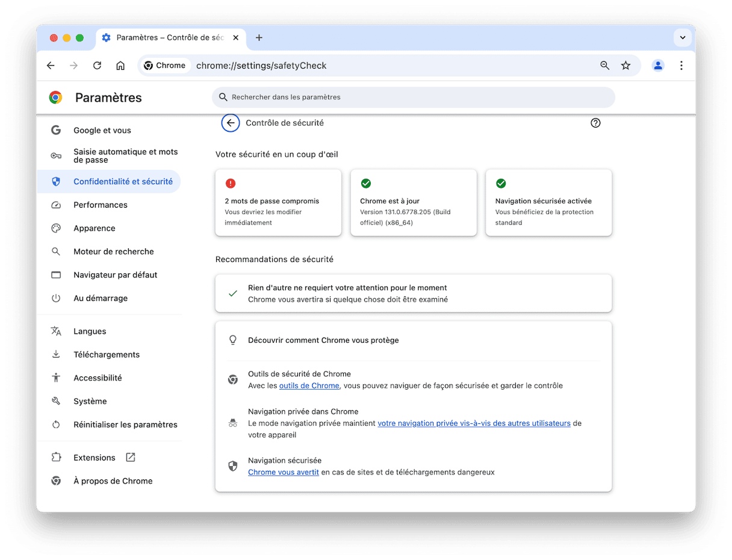
Task: Open the Chrome est à jour card
Action: [x=414, y=202]
